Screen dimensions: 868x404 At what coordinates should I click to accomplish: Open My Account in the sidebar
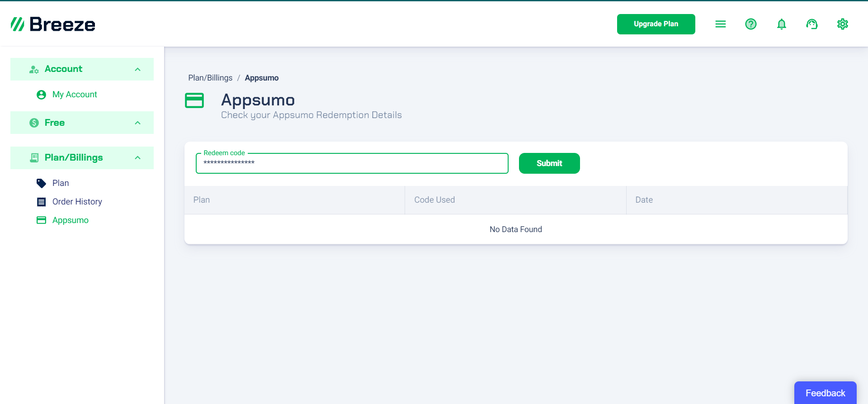(x=75, y=95)
